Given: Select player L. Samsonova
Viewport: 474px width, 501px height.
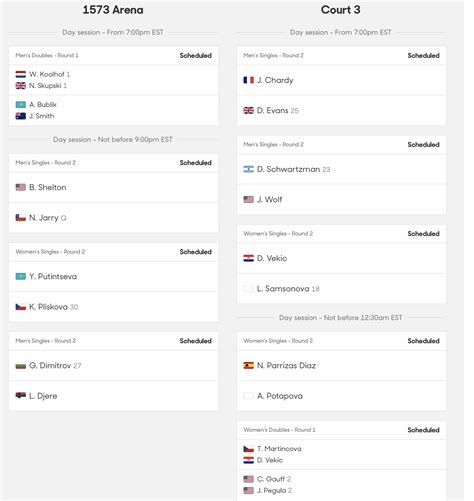Looking at the screenshot, I should coord(283,289).
